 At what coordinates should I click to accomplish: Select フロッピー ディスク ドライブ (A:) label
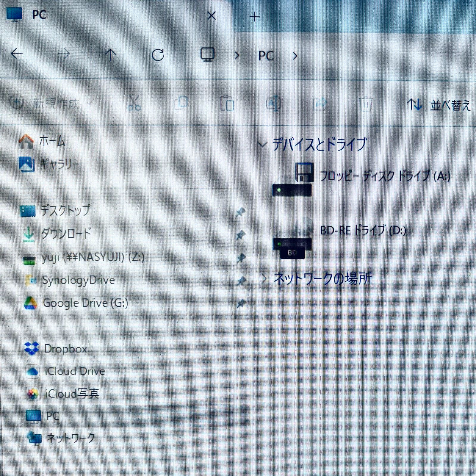385,176
